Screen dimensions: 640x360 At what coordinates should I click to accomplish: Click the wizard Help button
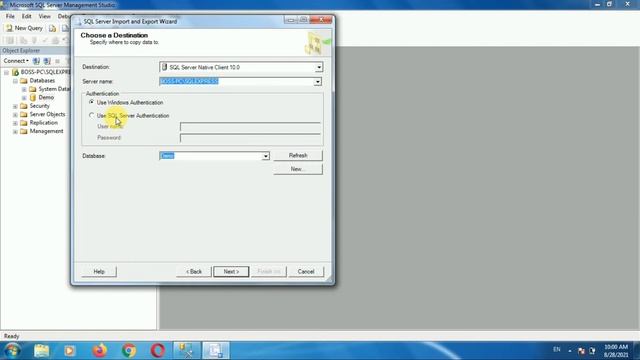[99, 271]
